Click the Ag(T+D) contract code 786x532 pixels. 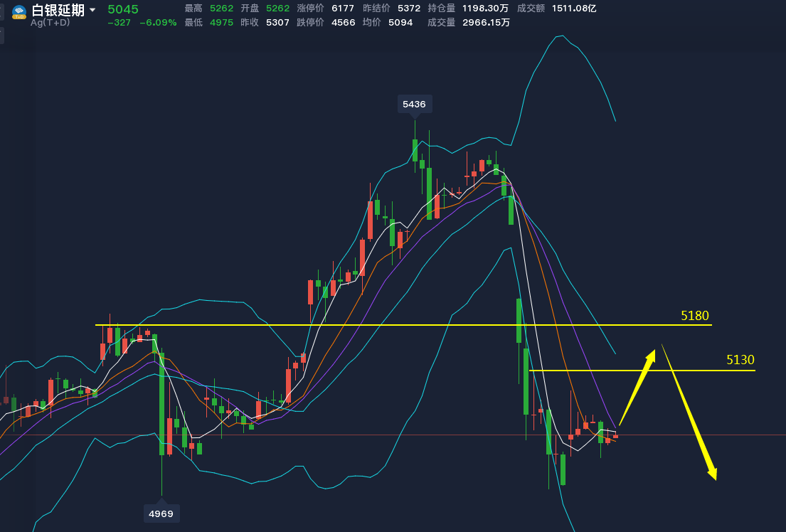(50, 23)
